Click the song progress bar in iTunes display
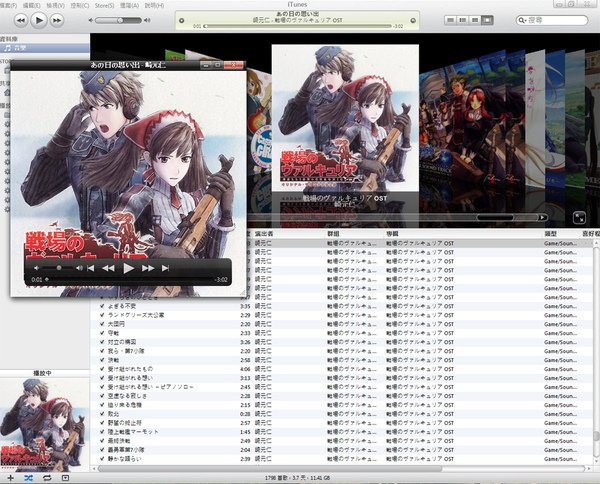This screenshot has height=484, width=600. pyautogui.click(x=298, y=26)
